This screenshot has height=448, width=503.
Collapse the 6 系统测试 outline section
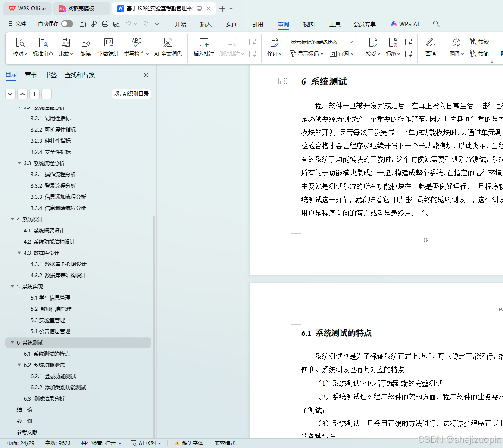(12, 342)
